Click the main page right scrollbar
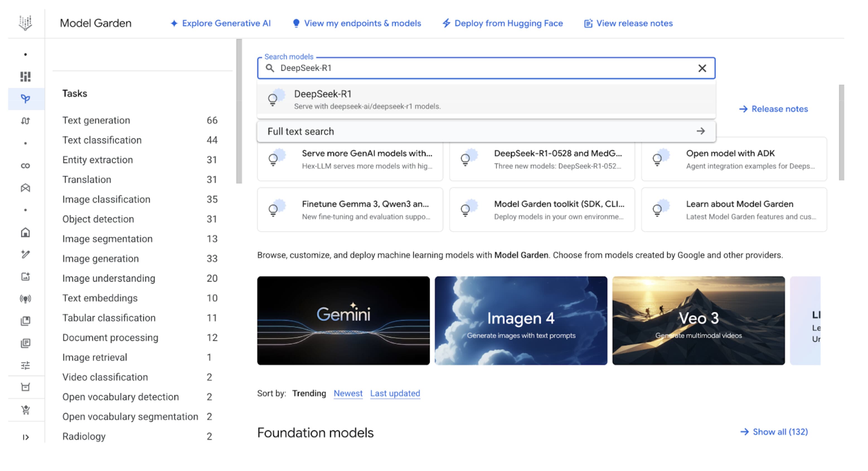The height and width of the screenshot is (471, 868). [842, 132]
